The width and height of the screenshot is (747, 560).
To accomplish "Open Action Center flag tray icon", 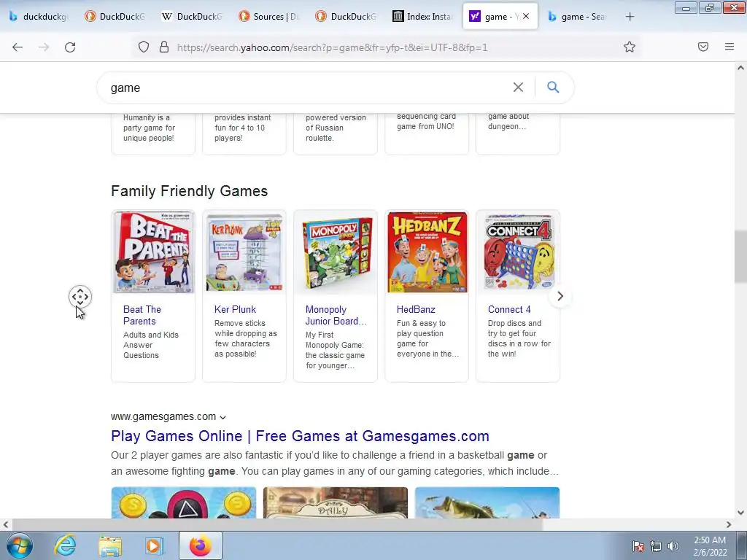I will coord(638,546).
